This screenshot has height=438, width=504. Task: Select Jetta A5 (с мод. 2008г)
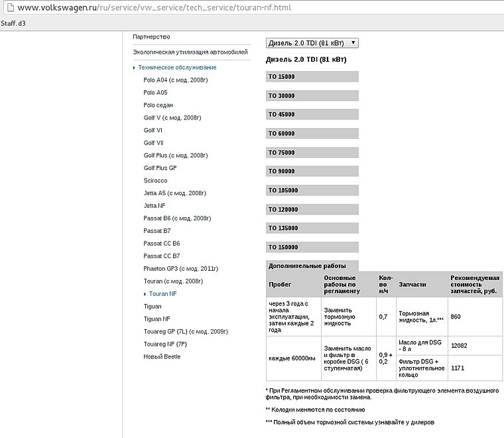[x=175, y=193]
